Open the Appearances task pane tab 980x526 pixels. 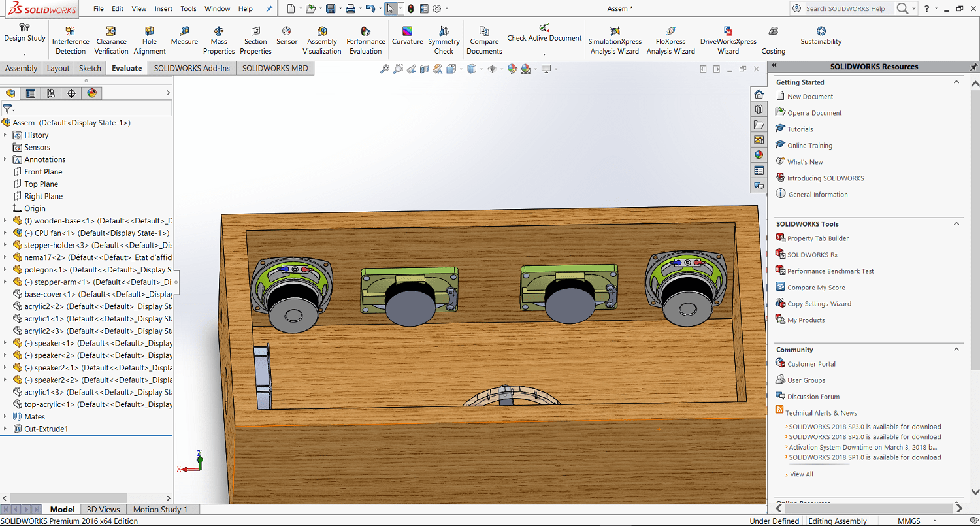pos(759,155)
